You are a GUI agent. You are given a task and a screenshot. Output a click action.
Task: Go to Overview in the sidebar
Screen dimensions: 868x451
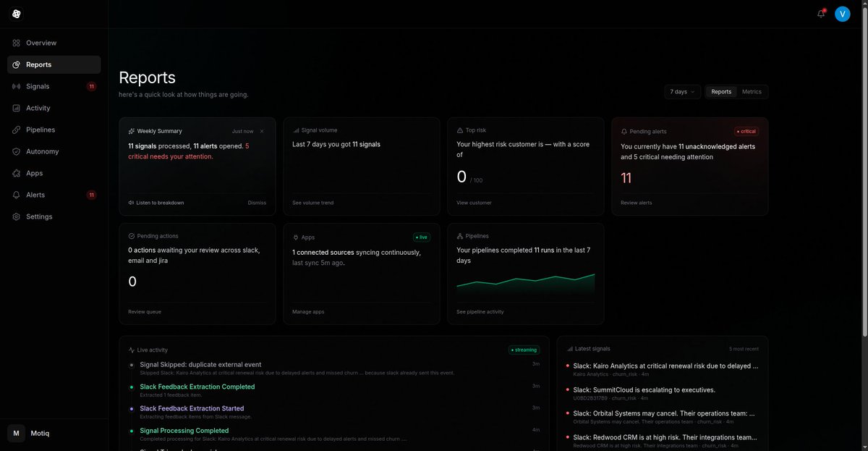click(x=54, y=43)
